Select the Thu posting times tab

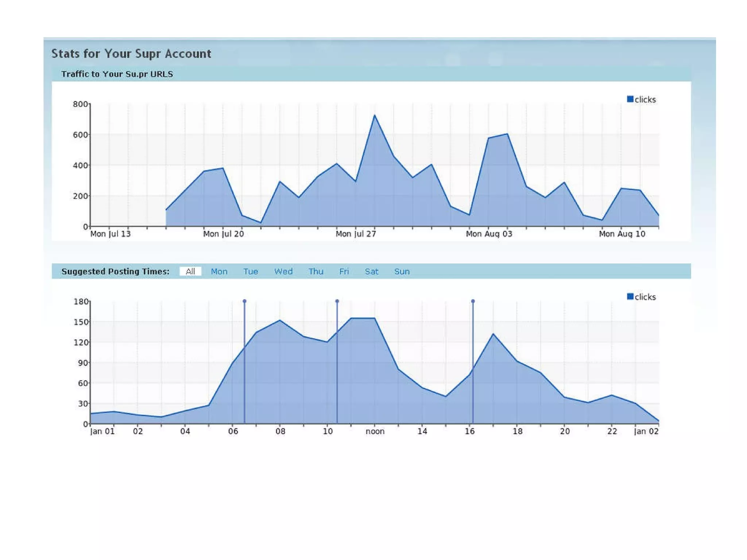(x=316, y=272)
